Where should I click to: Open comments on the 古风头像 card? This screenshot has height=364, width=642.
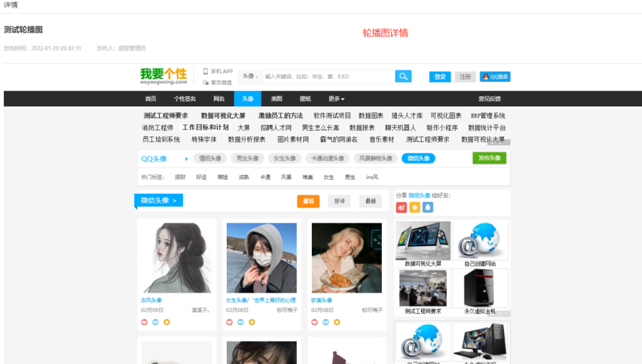(x=156, y=322)
